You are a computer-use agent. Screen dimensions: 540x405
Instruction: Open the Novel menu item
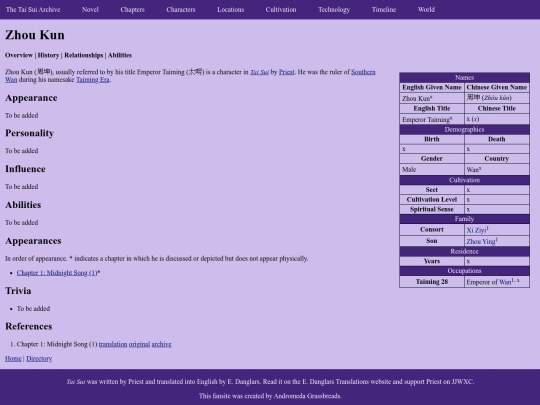click(x=90, y=10)
